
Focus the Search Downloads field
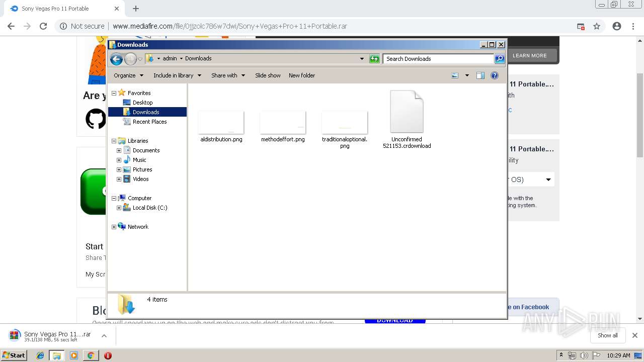click(x=438, y=59)
